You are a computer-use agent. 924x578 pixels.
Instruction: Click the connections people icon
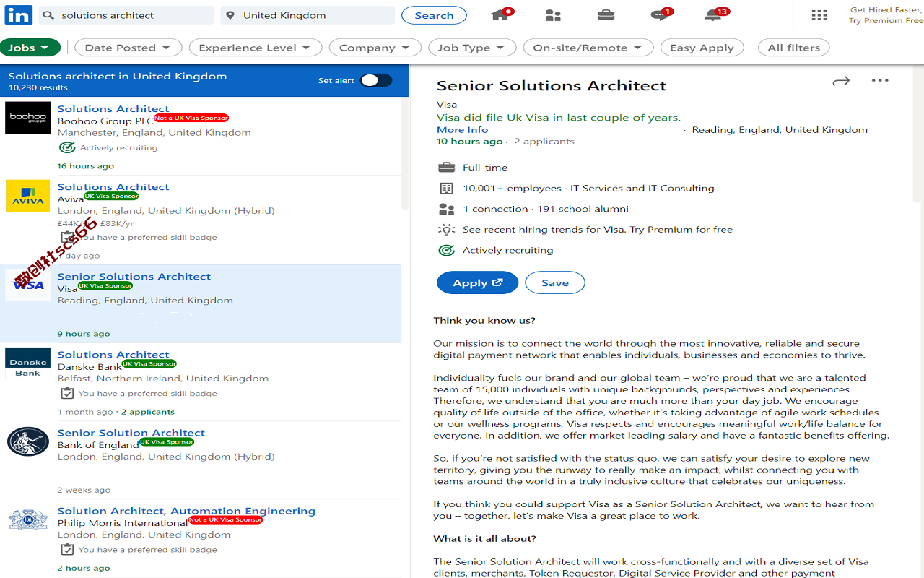(447, 209)
